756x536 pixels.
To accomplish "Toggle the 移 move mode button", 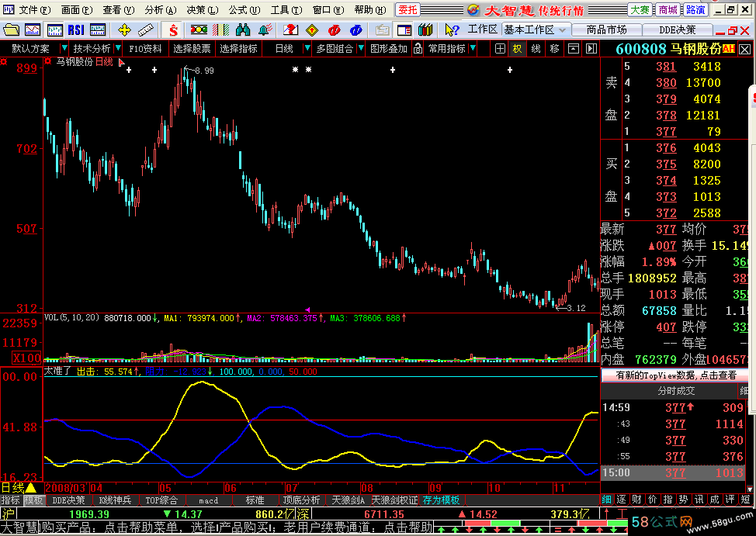I will pos(554,49).
